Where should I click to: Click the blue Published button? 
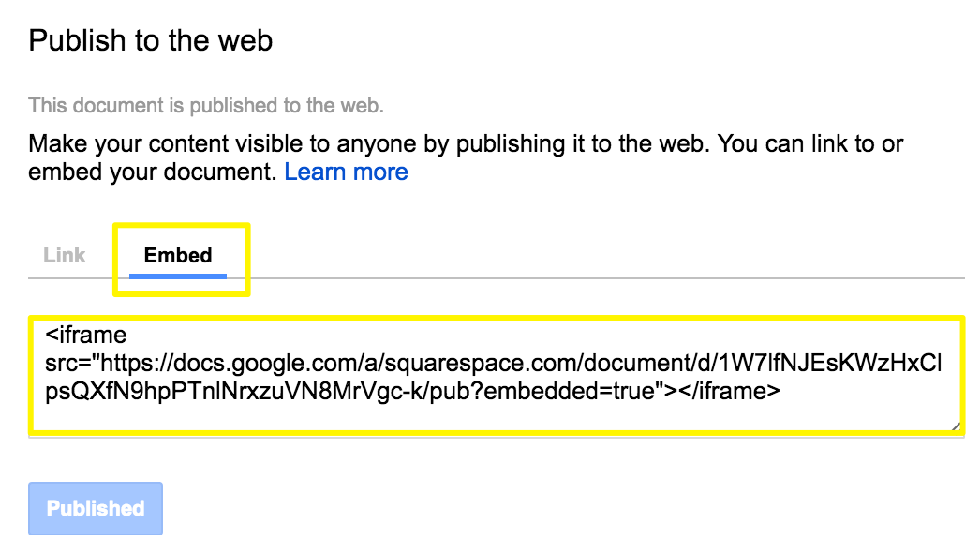click(96, 508)
